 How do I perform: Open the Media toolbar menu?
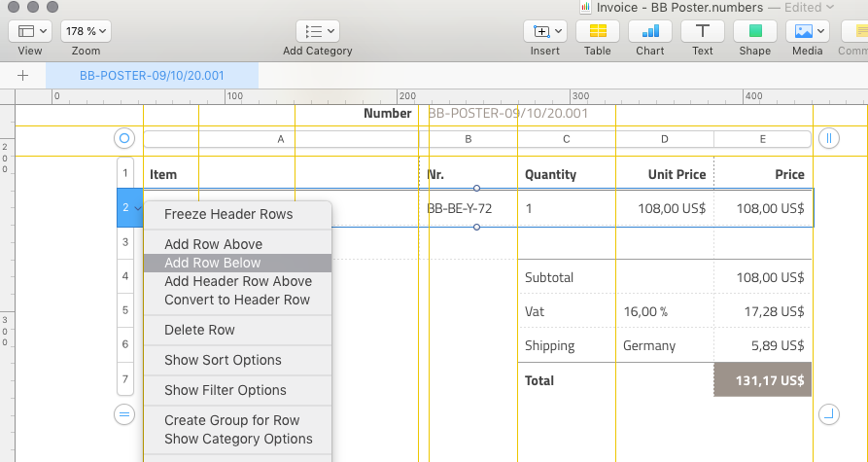pos(807,31)
